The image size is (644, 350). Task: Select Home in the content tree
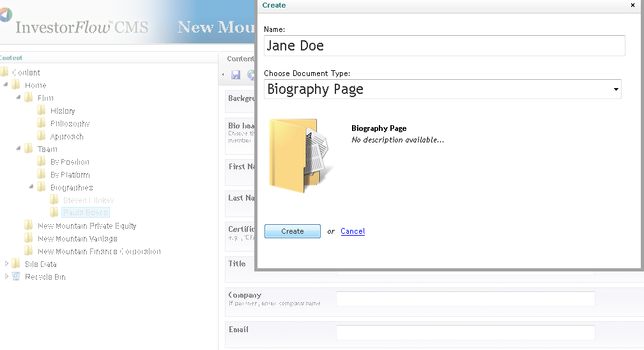tap(35, 86)
